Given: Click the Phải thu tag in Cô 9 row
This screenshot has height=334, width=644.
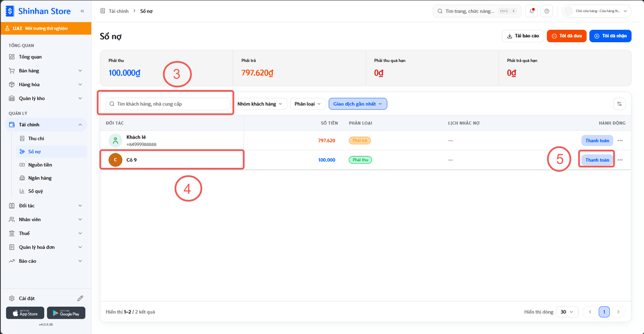Looking at the screenshot, I should 360,160.
